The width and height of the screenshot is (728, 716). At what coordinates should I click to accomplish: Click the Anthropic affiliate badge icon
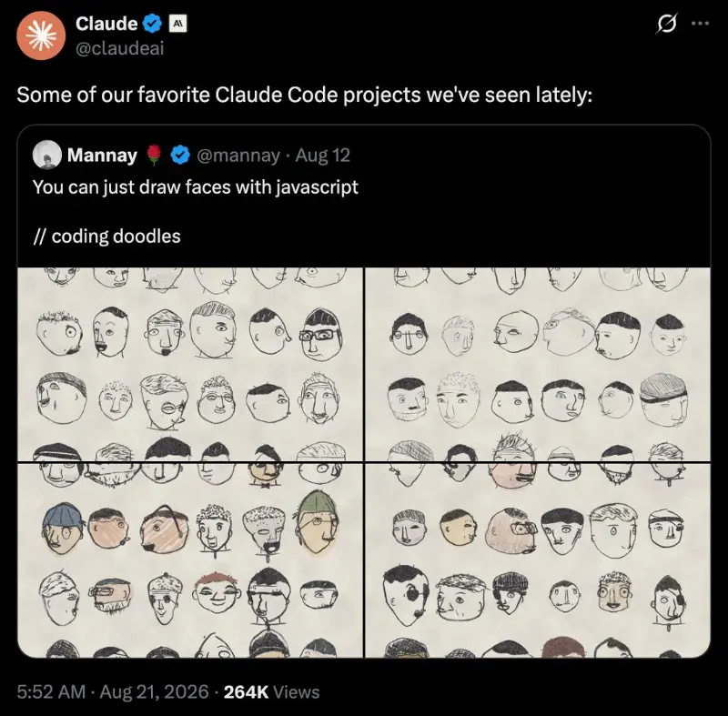click(177, 24)
